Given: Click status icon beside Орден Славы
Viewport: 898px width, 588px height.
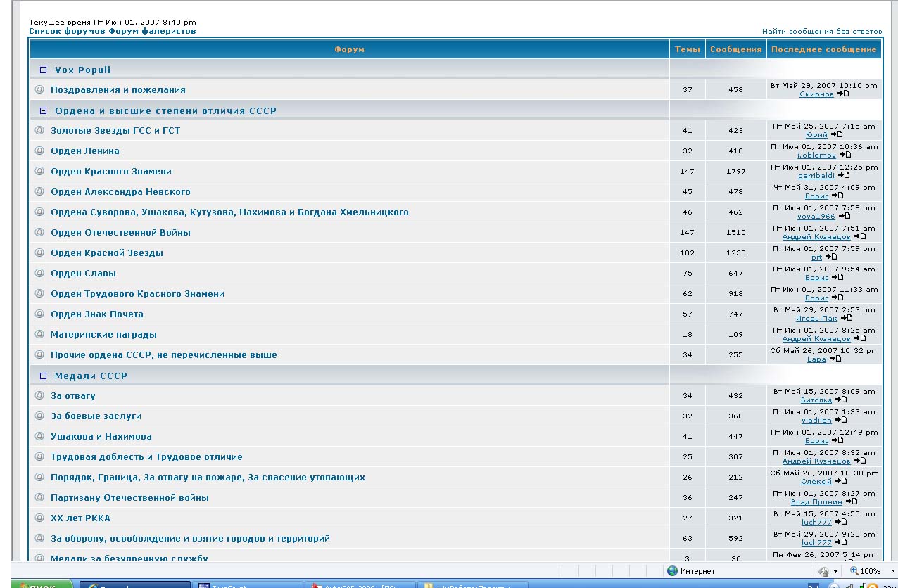Looking at the screenshot, I should [x=39, y=273].
